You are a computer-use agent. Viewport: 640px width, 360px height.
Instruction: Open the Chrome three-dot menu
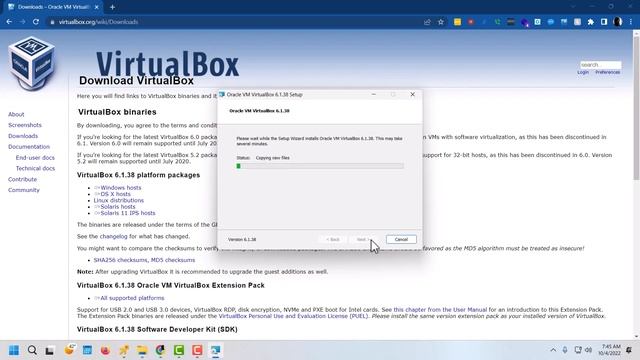(x=631, y=22)
